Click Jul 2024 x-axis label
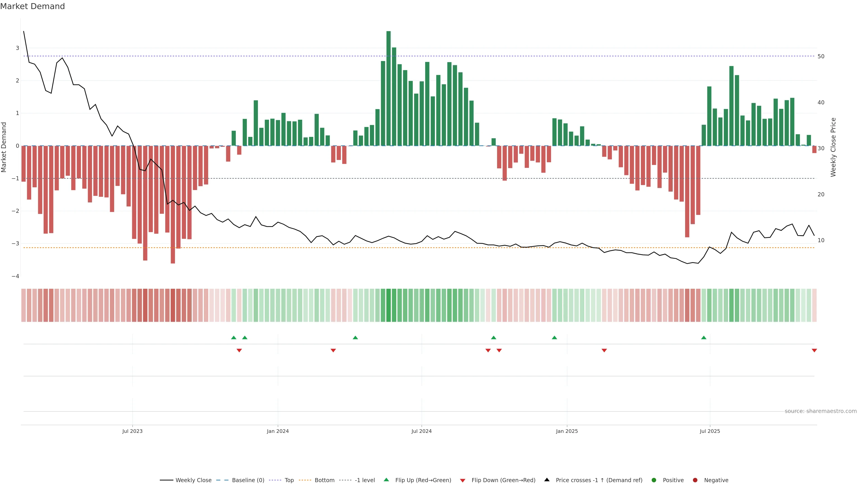 [x=422, y=431]
